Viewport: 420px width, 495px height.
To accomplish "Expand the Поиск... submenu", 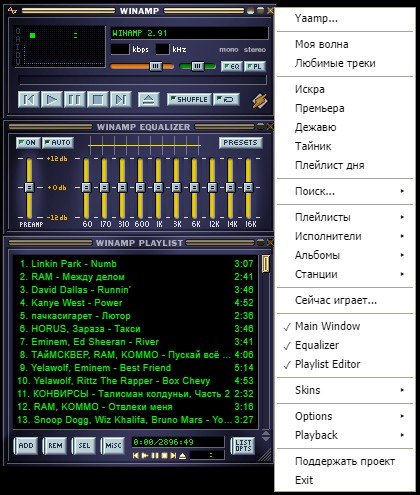I will point(345,191).
